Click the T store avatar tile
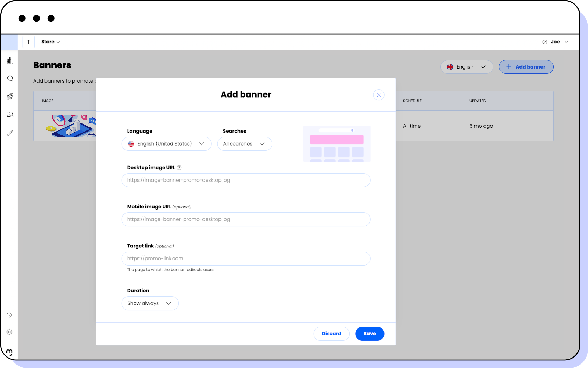Viewport: 588px width, 368px height. pyautogui.click(x=29, y=42)
